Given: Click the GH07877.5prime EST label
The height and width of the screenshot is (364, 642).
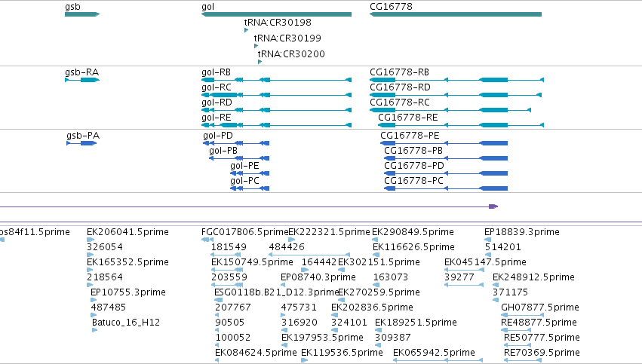Looking at the screenshot, I should pyautogui.click(x=540, y=308).
